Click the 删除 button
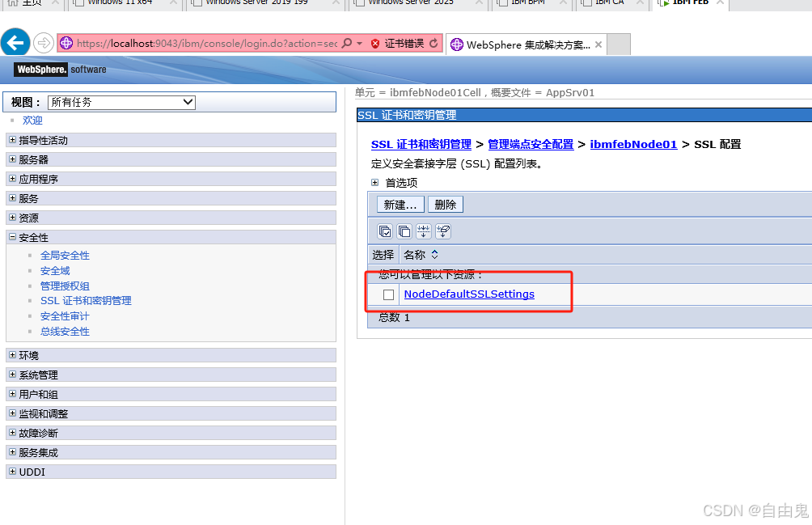812x525 pixels. [446, 205]
